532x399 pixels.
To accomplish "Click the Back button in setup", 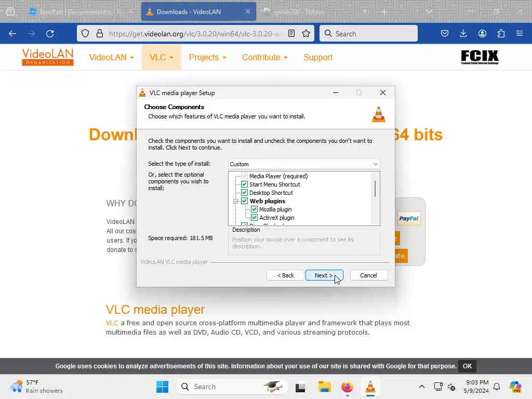I will [x=285, y=275].
